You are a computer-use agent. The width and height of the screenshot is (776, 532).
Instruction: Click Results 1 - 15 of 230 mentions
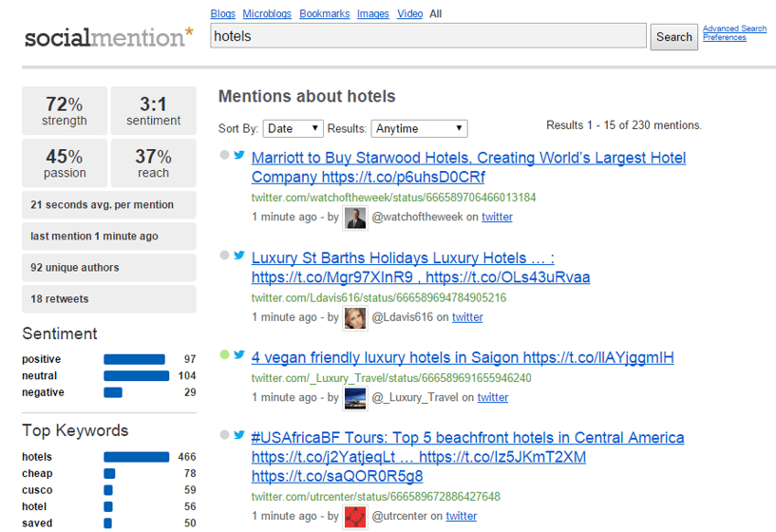[624, 125]
